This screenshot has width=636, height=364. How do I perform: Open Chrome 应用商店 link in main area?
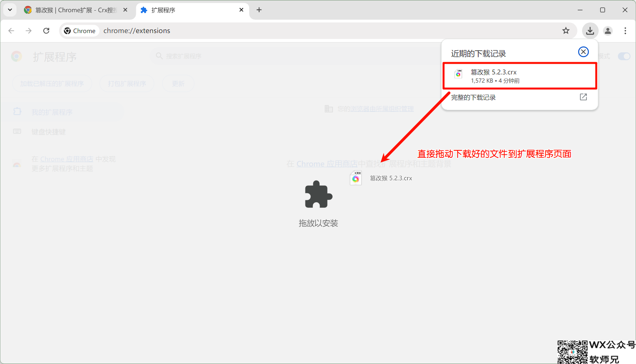coord(327,164)
